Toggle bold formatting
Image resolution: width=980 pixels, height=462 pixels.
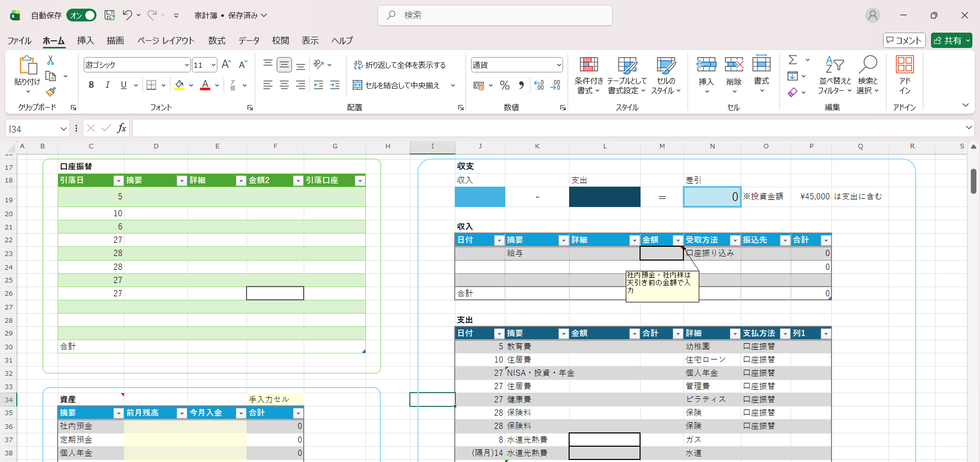[91, 85]
